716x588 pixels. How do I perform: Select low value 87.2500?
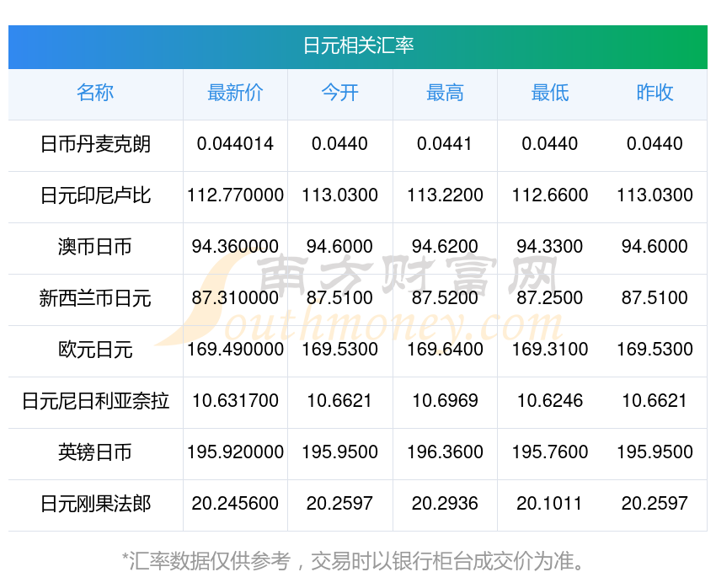coord(550,298)
